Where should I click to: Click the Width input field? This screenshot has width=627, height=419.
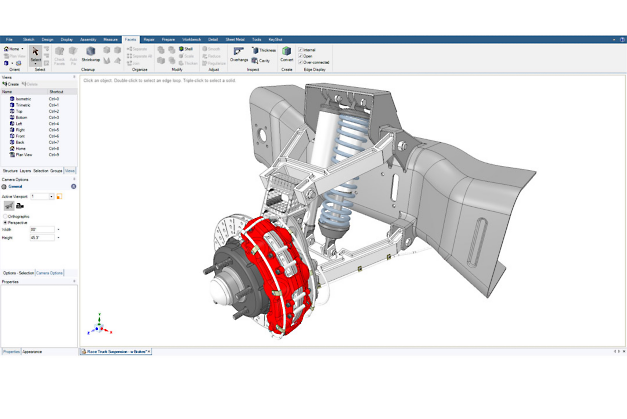42,229
